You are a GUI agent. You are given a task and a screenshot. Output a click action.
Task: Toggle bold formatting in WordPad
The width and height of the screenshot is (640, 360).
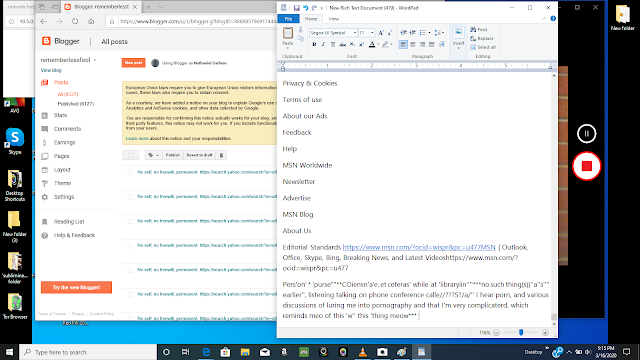(x=314, y=44)
